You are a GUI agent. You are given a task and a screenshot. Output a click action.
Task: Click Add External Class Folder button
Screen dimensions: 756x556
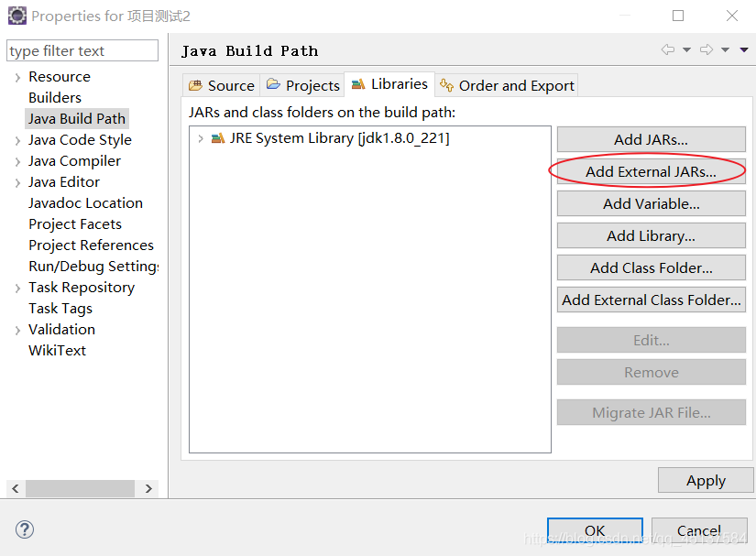point(652,300)
